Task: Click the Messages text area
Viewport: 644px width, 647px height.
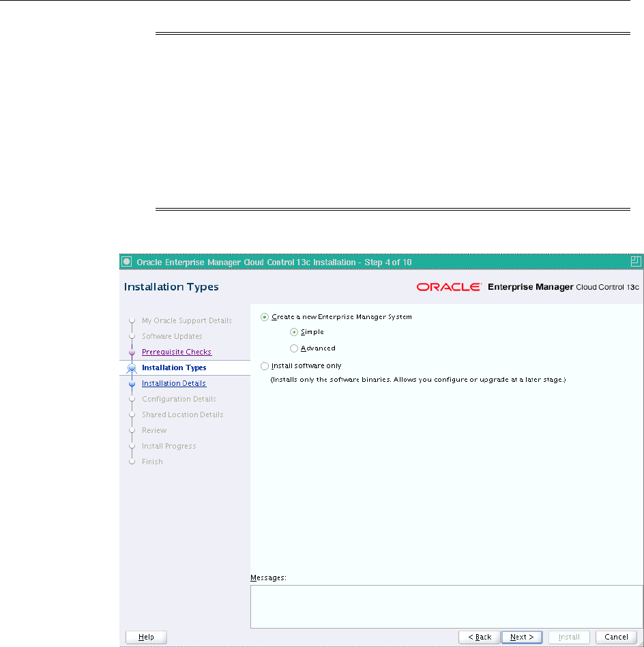Action: pos(446,607)
